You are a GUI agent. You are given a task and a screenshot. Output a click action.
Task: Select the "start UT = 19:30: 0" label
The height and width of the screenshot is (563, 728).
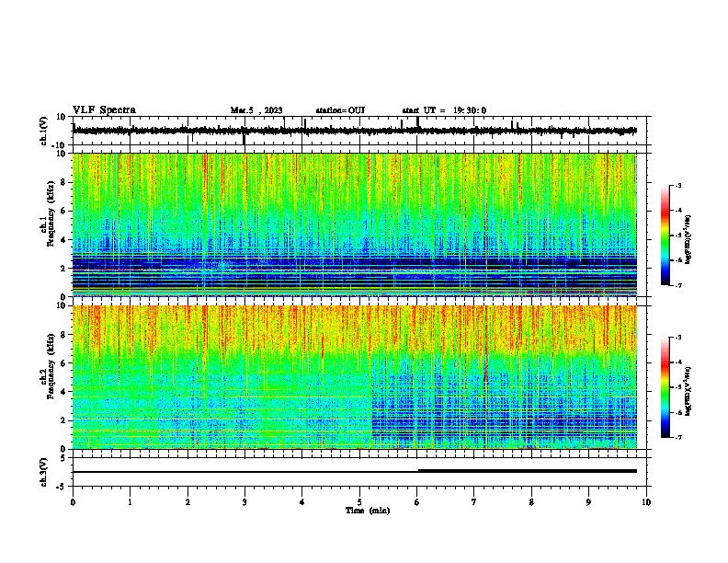point(444,110)
